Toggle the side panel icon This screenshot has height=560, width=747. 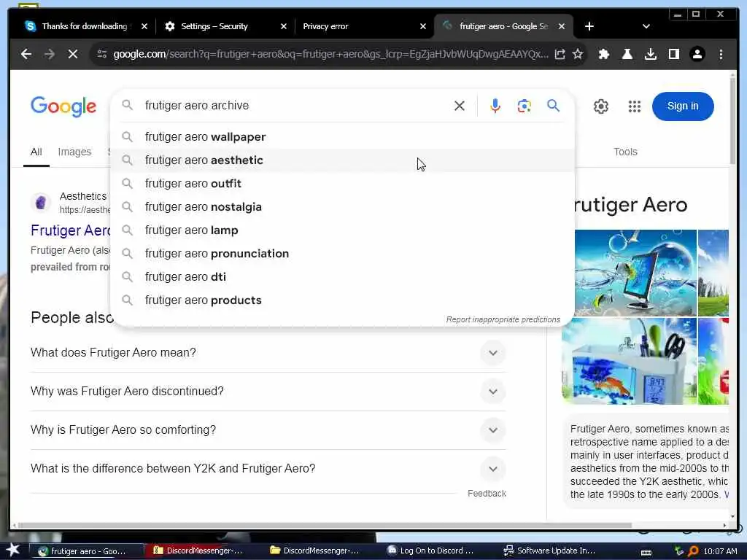pyautogui.click(x=673, y=54)
